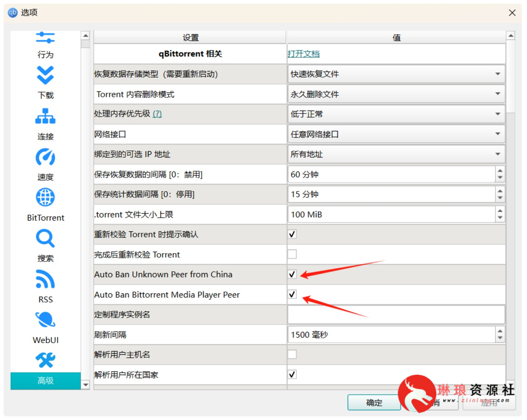The width and height of the screenshot is (527, 420).
Task: Click the 60 分钟 value field
Action: (392, 174)
